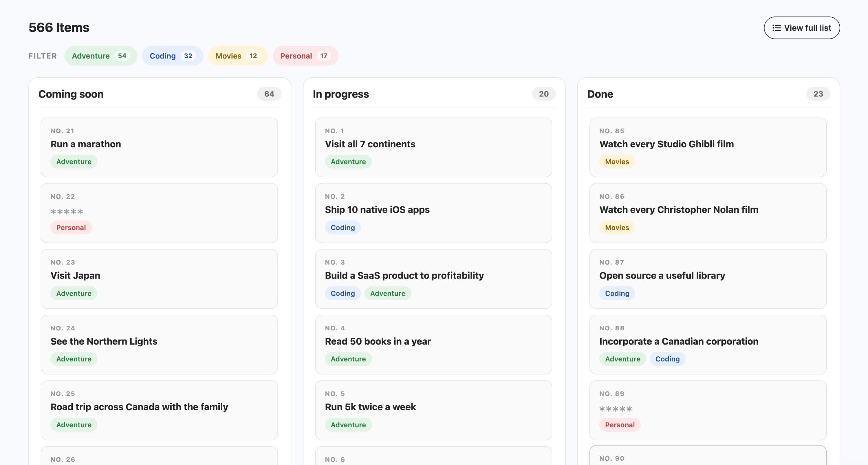Click the 566 Items heading

tap(59, 27)
